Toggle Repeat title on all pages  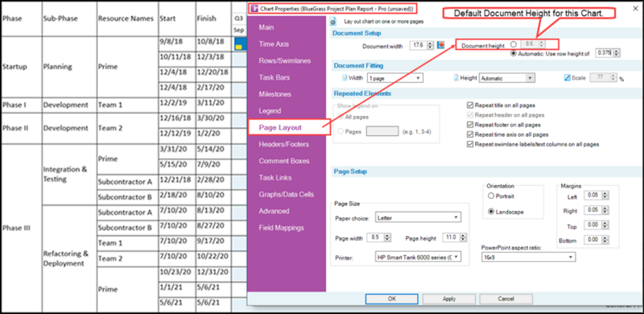pos(470,105)
